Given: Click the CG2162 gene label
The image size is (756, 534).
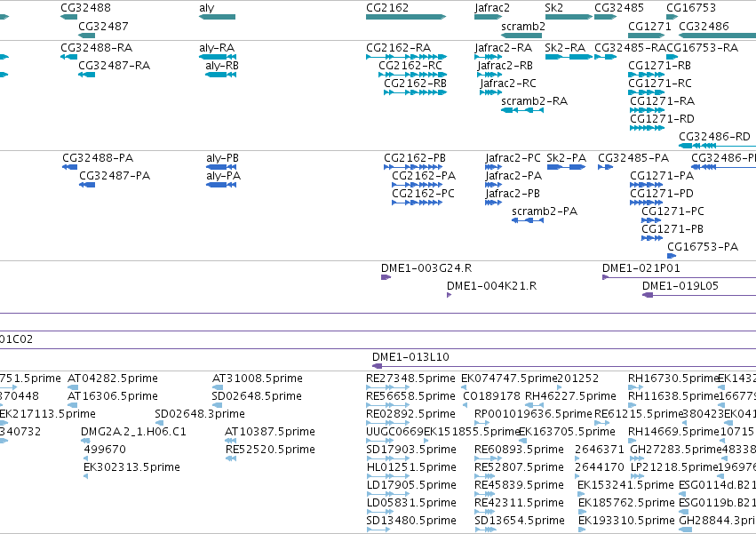Looking at the screenshot, I should point(387,8).
